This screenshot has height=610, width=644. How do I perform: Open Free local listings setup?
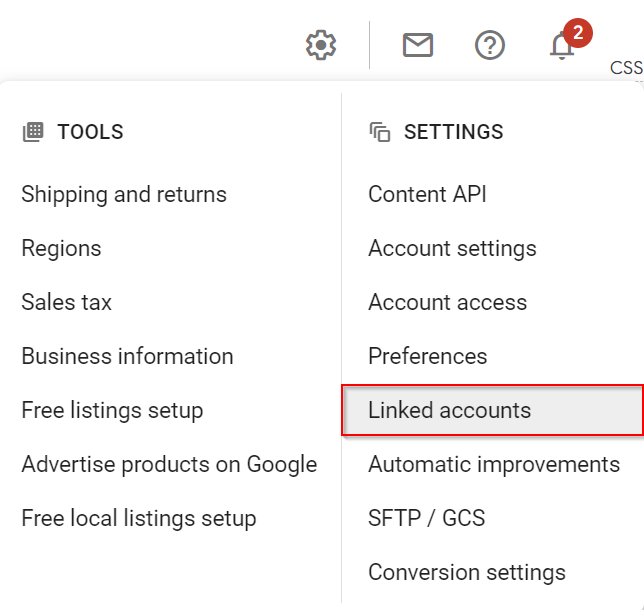click(x=139, y=518)
